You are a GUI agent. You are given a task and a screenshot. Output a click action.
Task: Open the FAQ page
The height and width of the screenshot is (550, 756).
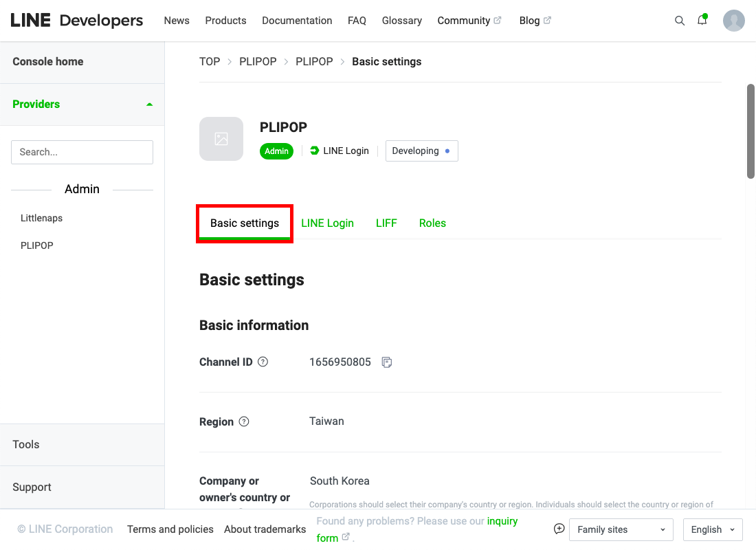tap(357, 21)
